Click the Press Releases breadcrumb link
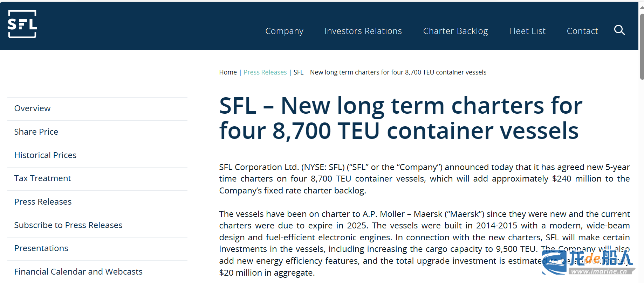Viewport: 644px width, 283px height. click(265, 72)
